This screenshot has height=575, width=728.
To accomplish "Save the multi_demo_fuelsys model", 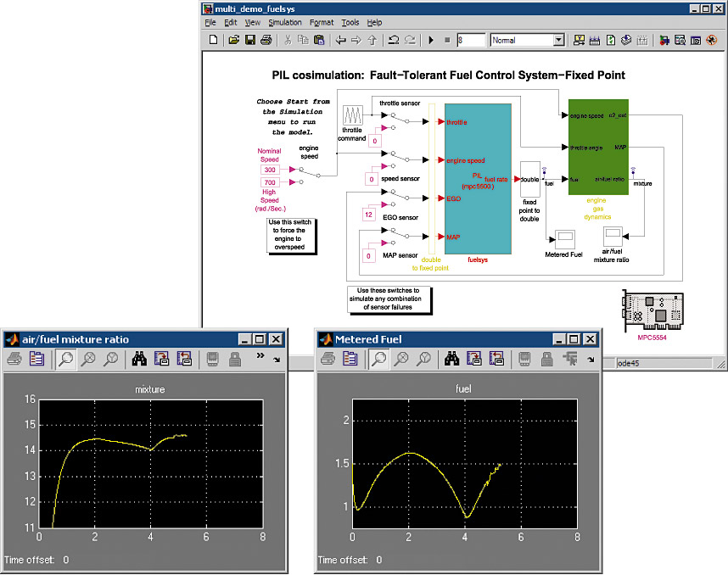I will (250, 40).
